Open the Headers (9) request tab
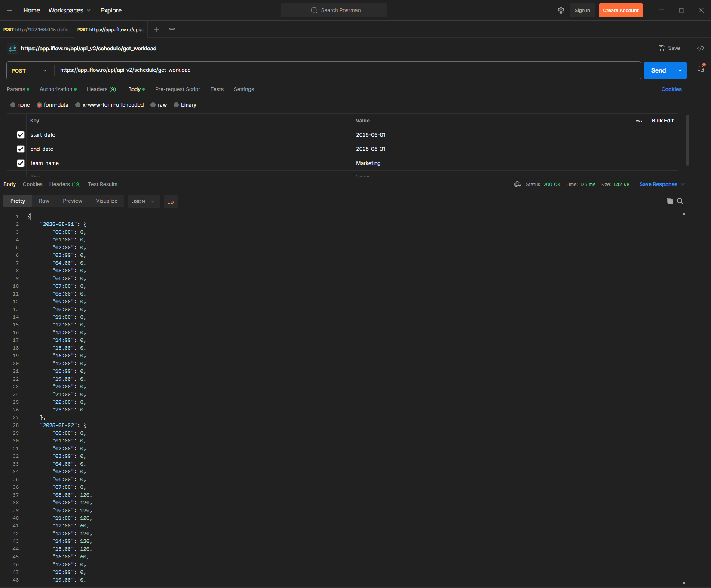The image size is (711, 588). tap(101, 89)
